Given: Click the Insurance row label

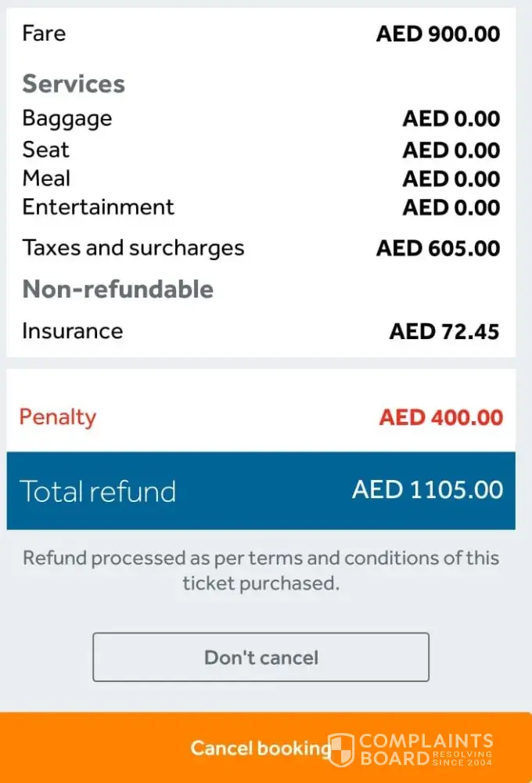Looking at the screenshot, I should [72, 330].
